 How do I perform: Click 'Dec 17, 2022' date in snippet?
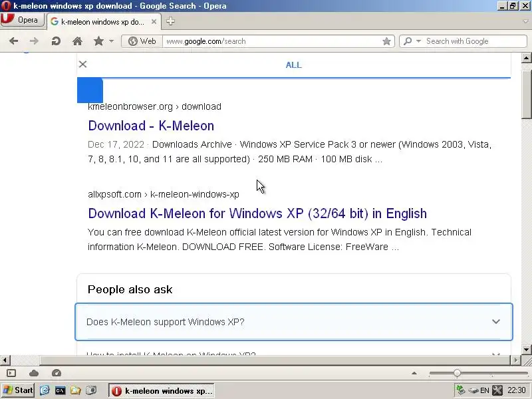pos(116,144)
